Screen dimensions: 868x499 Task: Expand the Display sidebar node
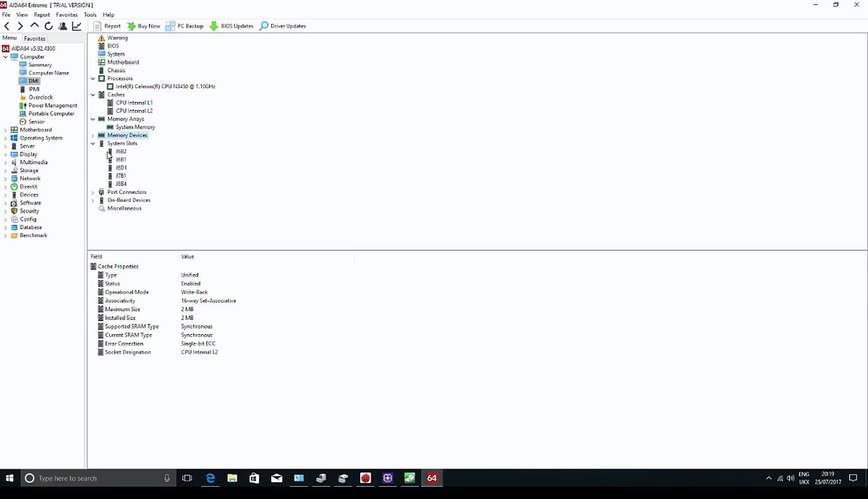click(x=5, y=154)
